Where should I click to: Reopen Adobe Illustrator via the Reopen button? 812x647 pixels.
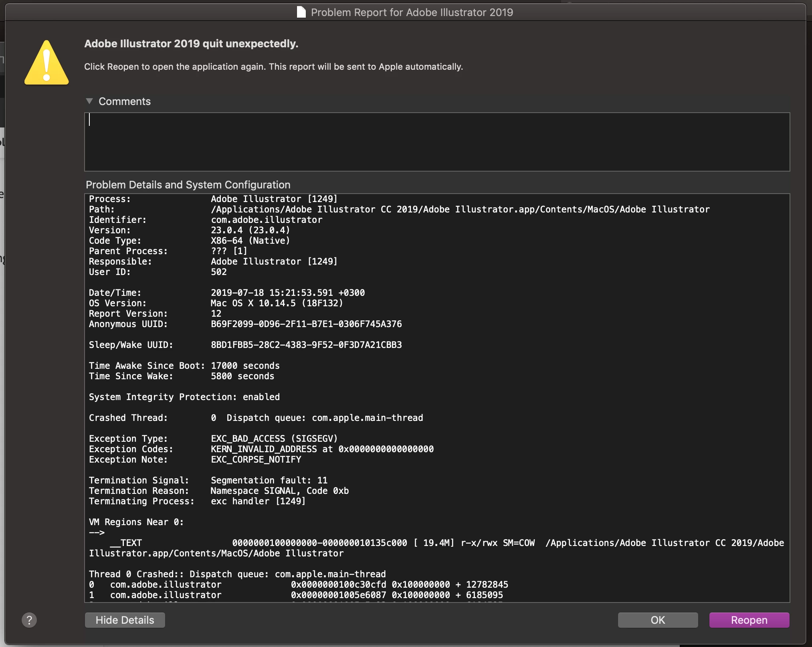[x=749, y=620]
